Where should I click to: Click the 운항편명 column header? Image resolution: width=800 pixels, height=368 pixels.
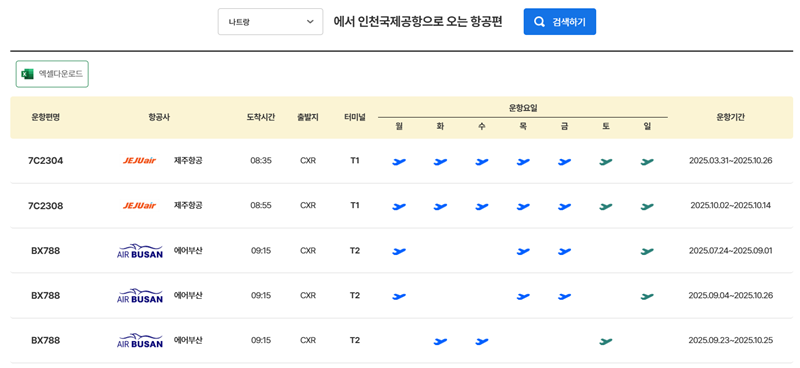click(x=45, y=117)
